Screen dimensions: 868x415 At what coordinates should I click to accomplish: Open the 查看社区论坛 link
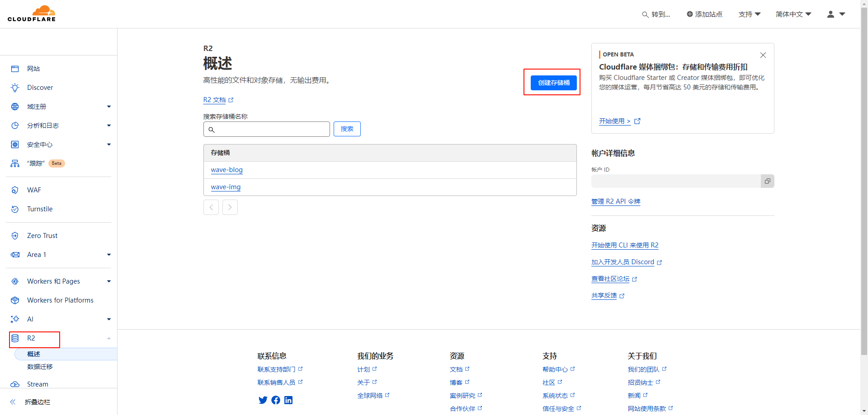(x=614, y=279)
